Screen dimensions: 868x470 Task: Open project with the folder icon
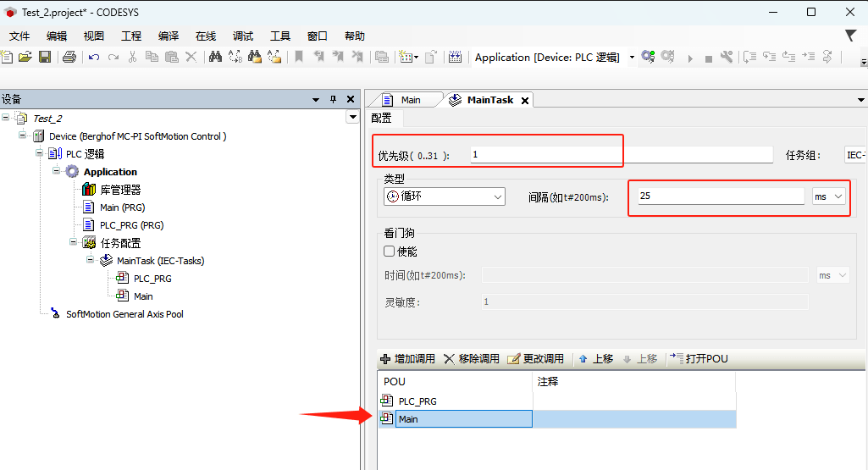point(25,57)
